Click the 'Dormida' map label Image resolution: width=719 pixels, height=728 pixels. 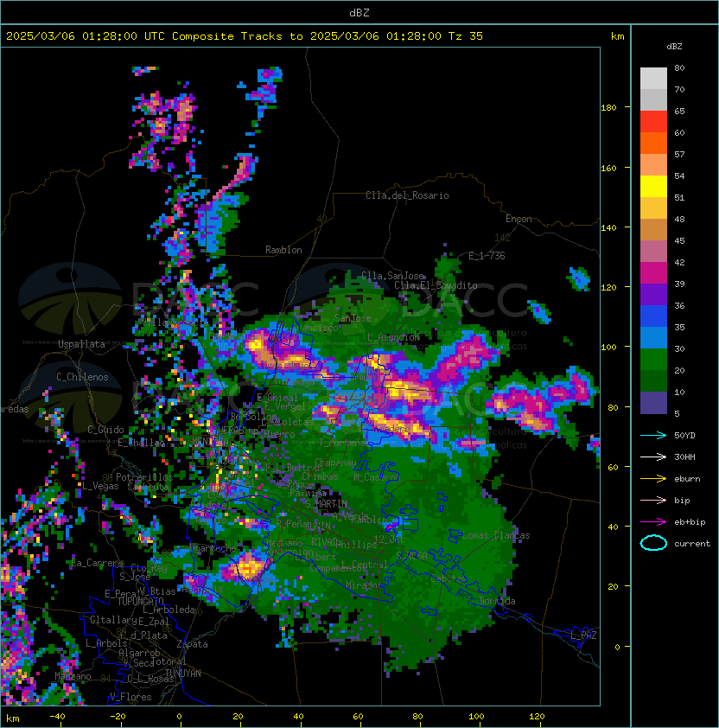497,601
